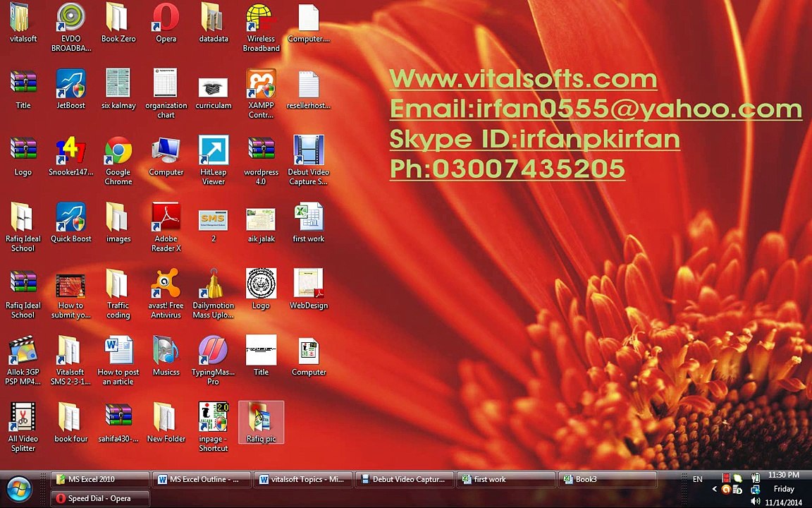Viewport: 812px width, 508px height.
Task: Select the 'first work' Excel file icon
Action: pos(309,222)
